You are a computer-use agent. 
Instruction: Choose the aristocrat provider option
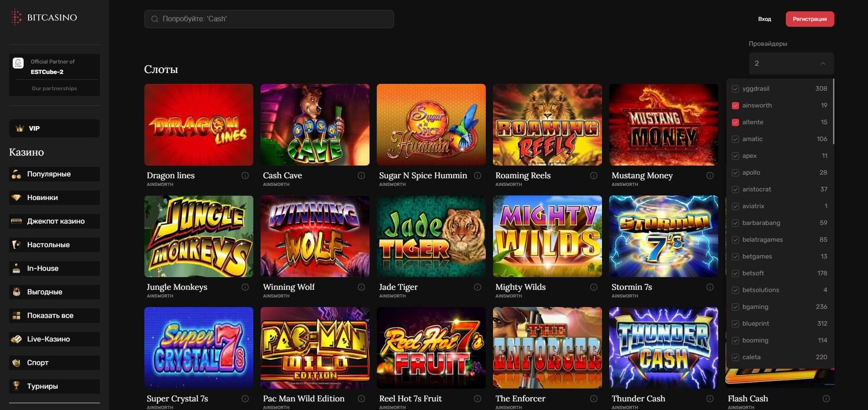(x=779, y=190)
